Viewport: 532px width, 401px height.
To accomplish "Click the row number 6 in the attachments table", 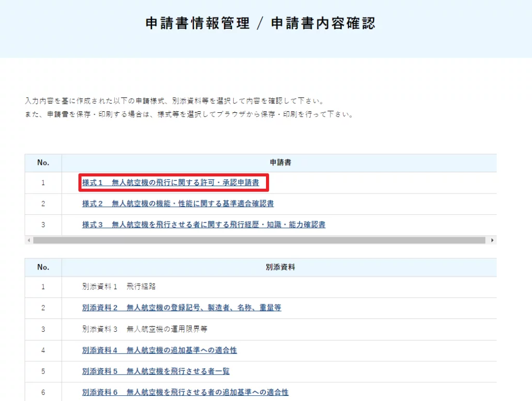I will [43, 392].
